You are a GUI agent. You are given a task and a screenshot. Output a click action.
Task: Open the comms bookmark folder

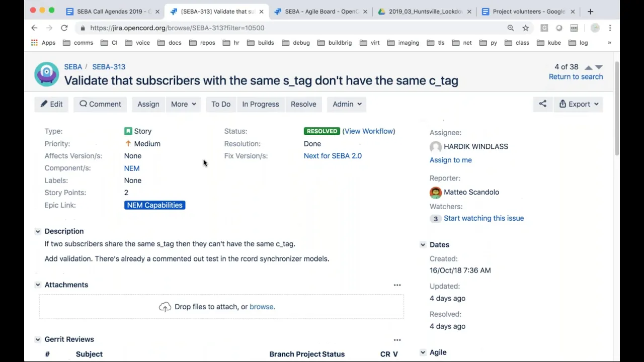coord(78,43)
